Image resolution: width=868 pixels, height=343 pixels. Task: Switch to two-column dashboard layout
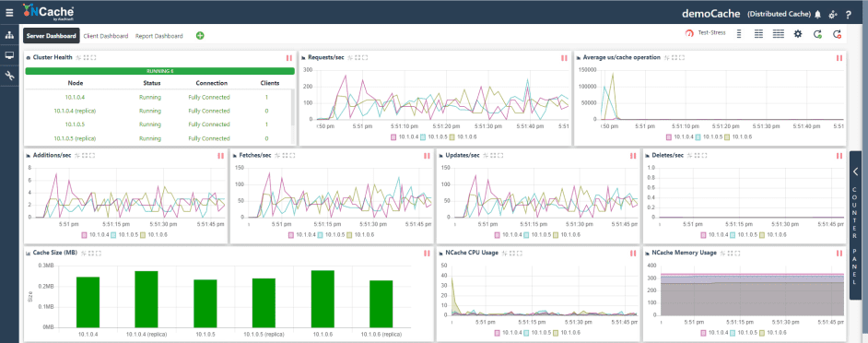tap(759, 34)
